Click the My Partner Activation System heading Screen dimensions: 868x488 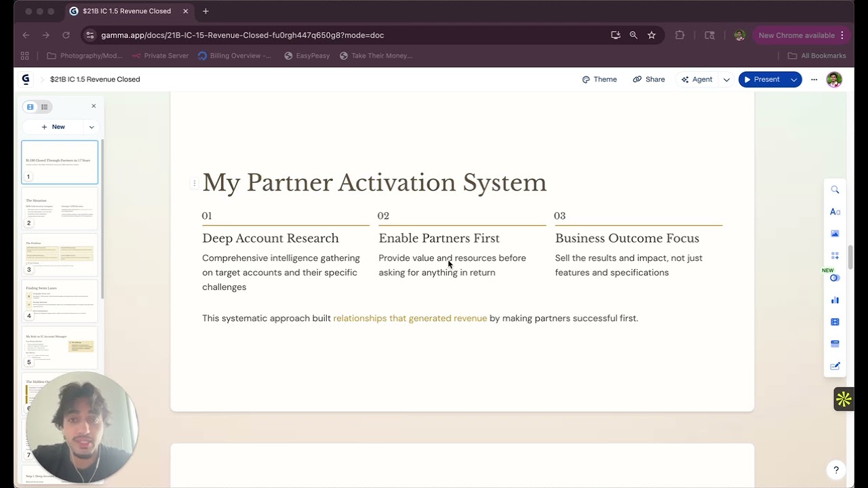click(x=374, y=183)
